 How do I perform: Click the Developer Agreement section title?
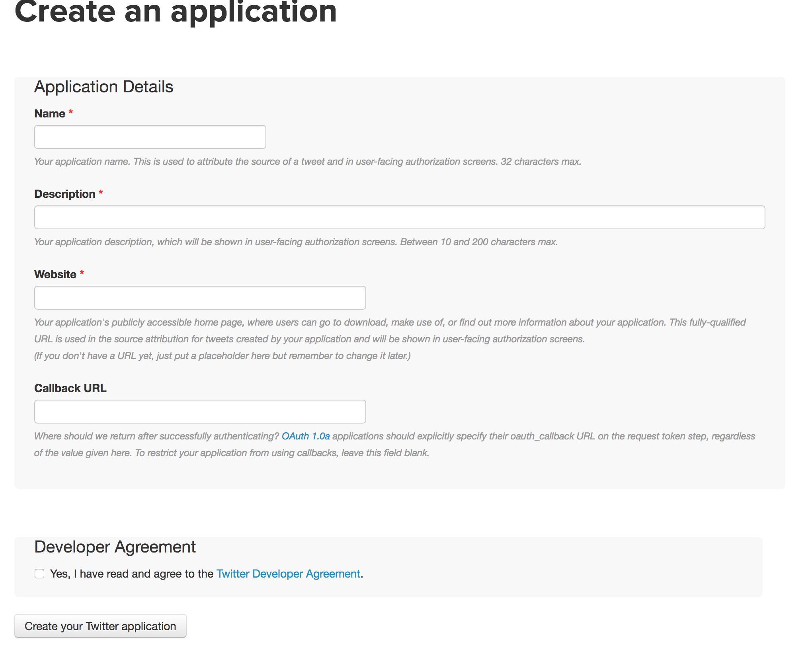coord(115,547)
